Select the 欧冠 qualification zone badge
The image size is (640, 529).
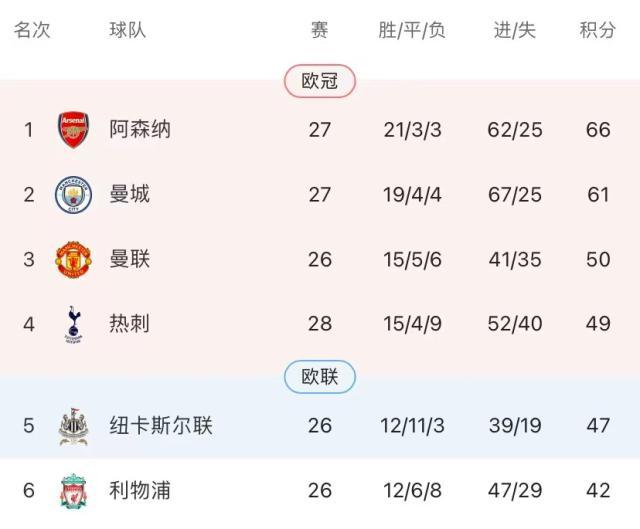click(x=320, y=81)
